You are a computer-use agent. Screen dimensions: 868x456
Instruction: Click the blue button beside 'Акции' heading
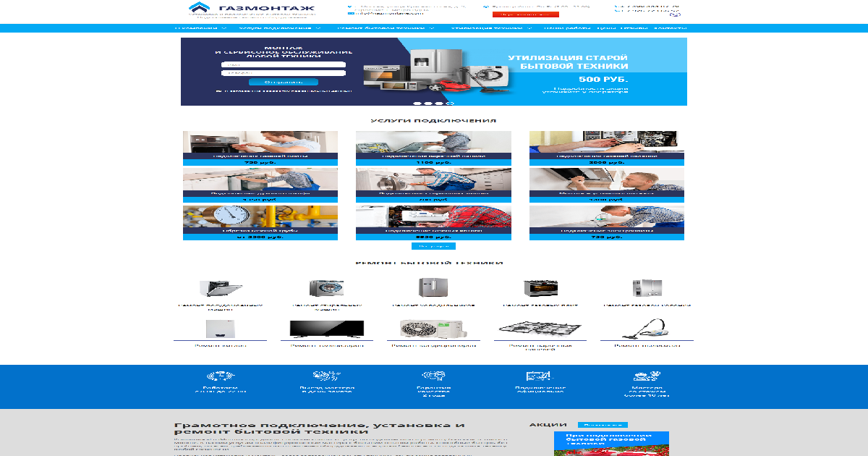click(603, 426)
